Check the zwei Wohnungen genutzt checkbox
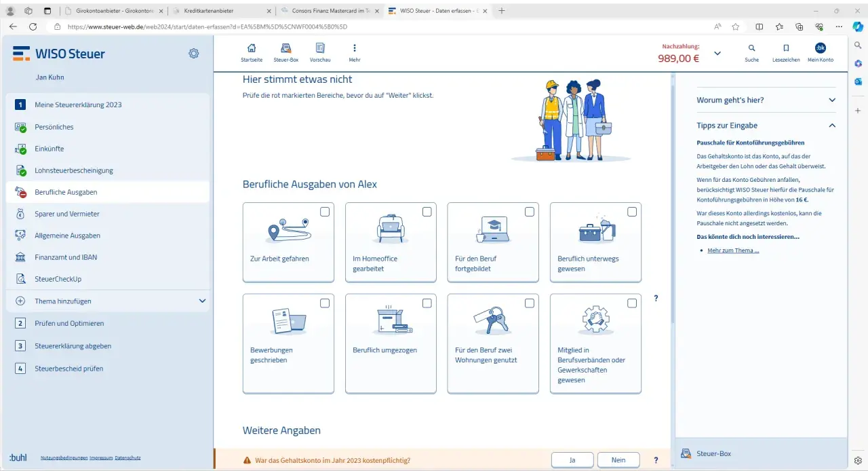This screenshot has width=868, height=471. click(530, 303)
